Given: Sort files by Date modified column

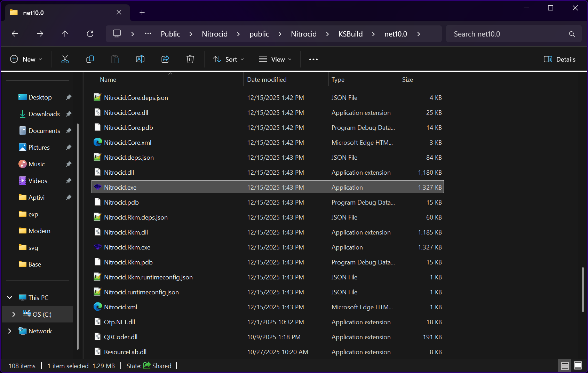Looking at the screenshot, I should [x=267, y=80].
